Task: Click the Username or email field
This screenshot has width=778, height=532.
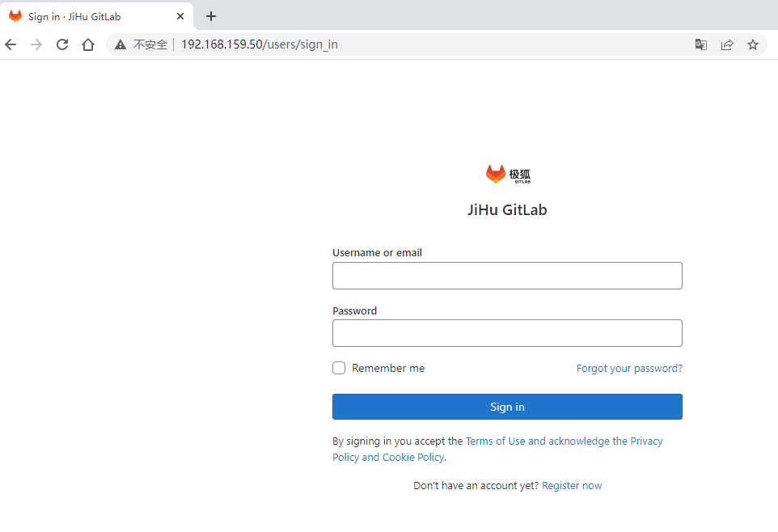Action: click(507, 276)
